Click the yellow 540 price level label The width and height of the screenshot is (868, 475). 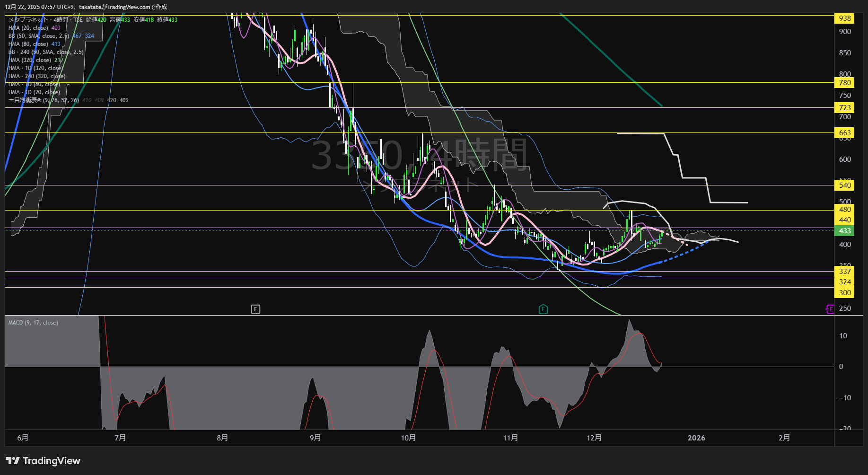845,185
